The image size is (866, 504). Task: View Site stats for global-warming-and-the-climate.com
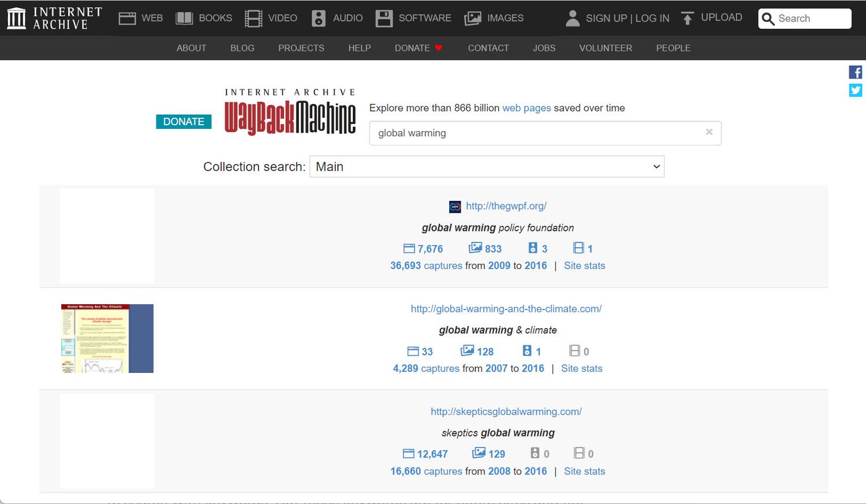point(581,368)
